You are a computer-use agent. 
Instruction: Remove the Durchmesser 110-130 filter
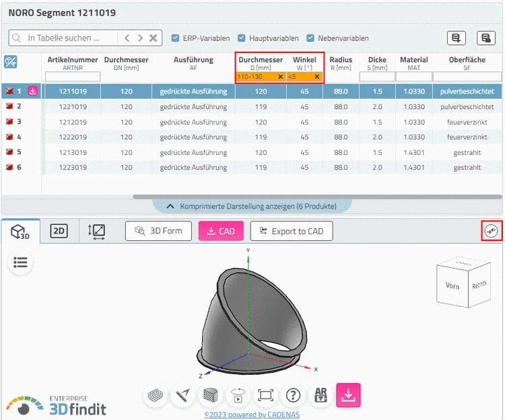click(280, 77)
